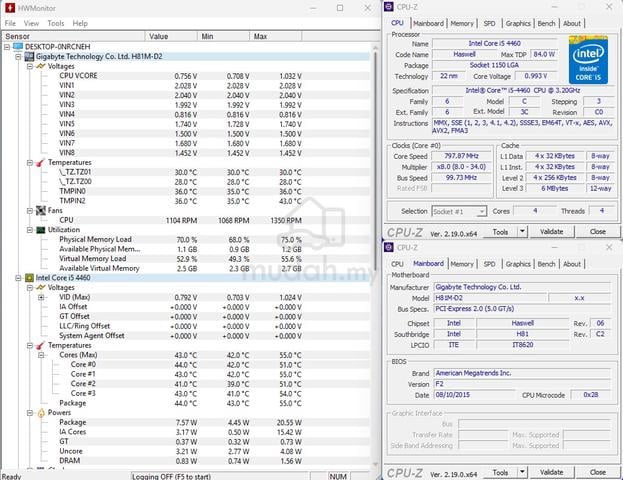Image resolution: width=623 pixels, height=480 pixels.
Task: Click the Max column header
Action: click(276, 36)
